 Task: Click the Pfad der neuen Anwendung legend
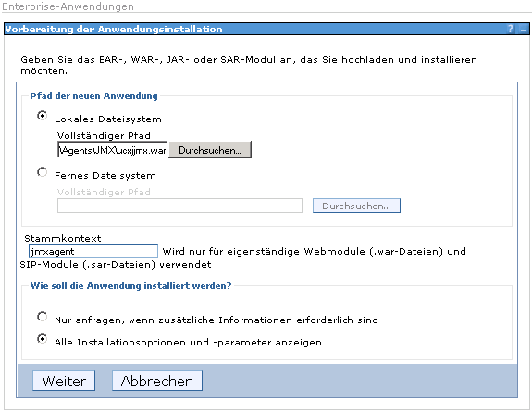[94, 96]
